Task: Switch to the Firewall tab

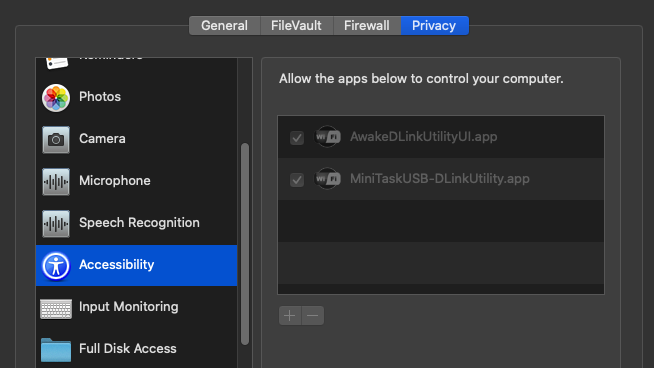Action: [x=367, y=25]
